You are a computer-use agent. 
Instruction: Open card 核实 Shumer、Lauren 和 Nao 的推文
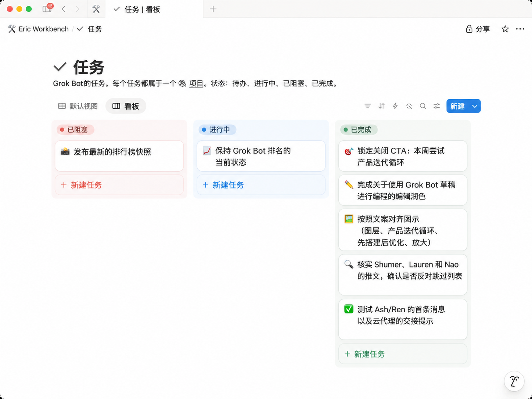coord(403,274)
